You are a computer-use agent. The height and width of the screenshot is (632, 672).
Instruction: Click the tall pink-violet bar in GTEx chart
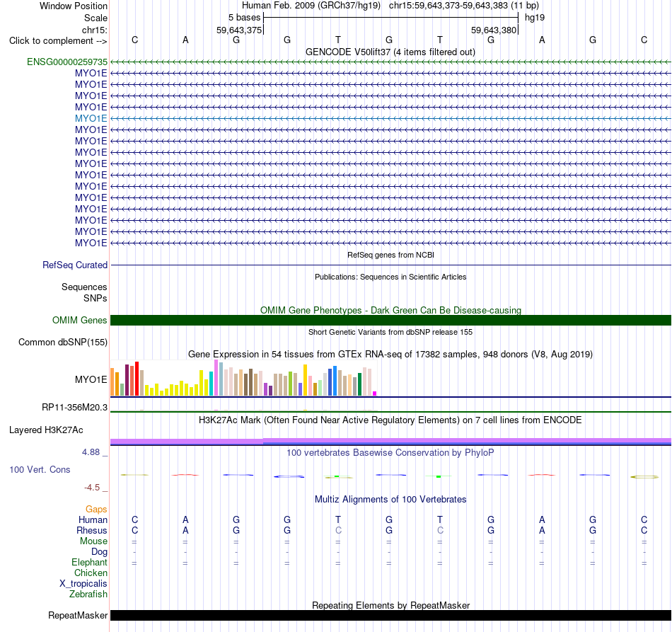tap(216, 378)
